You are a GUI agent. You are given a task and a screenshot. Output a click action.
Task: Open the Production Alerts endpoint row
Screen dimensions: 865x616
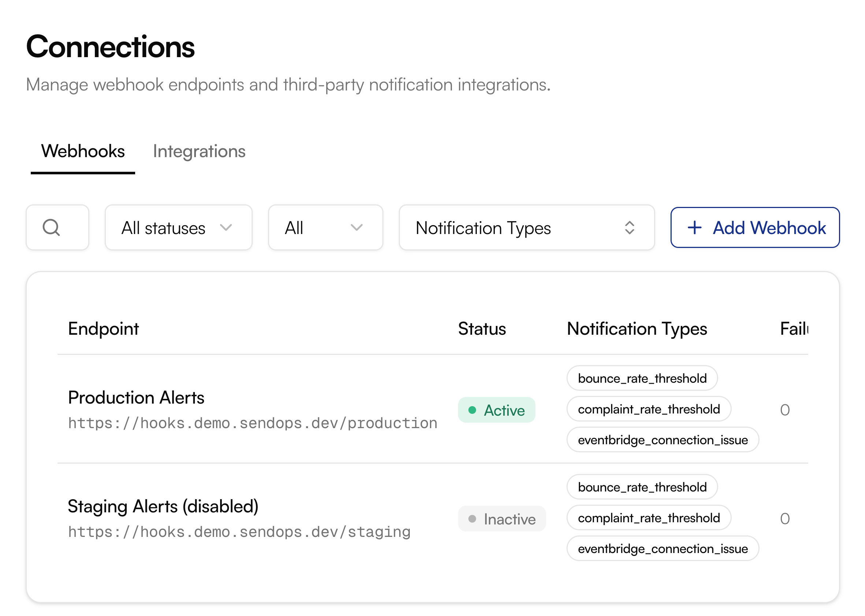point(137,398)
